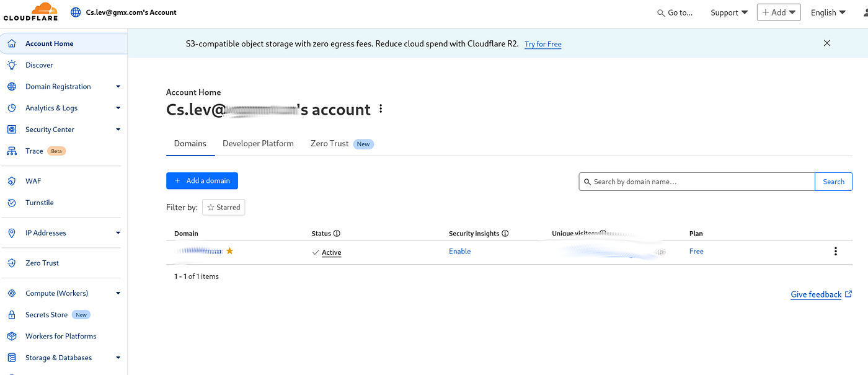This screenshot has width=868, height=375.
Task: Click the Workers for Platforms box icon
Action: [x=12, y=337]
